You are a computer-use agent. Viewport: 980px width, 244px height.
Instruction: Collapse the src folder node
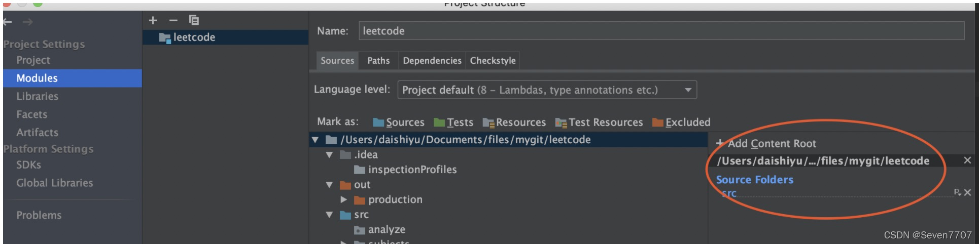[329, 215]
